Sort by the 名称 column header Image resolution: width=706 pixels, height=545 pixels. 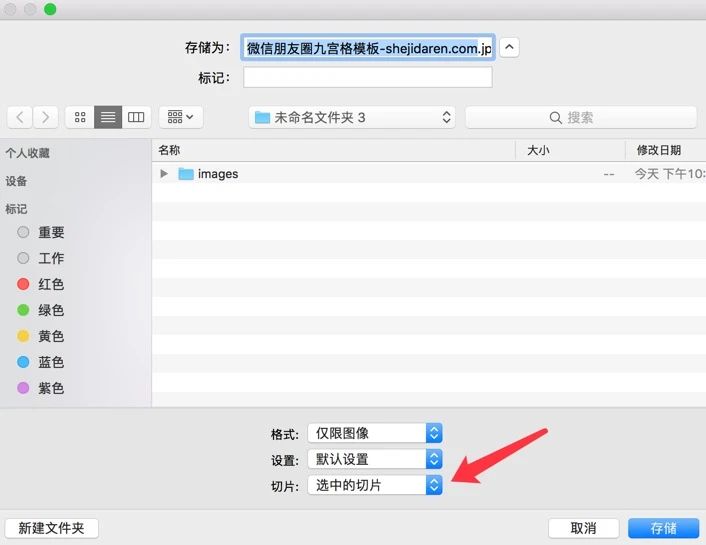[x=333, y=150]
